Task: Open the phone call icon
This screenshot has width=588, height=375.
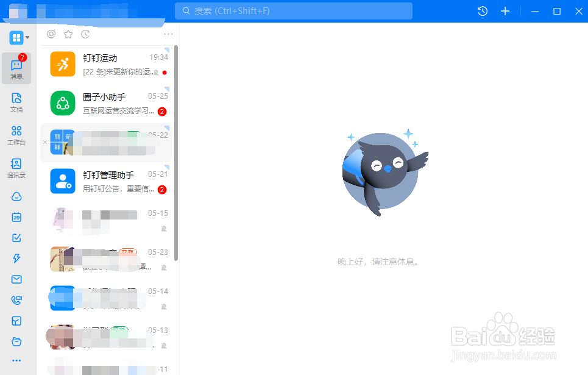Action: coord(16,300)
